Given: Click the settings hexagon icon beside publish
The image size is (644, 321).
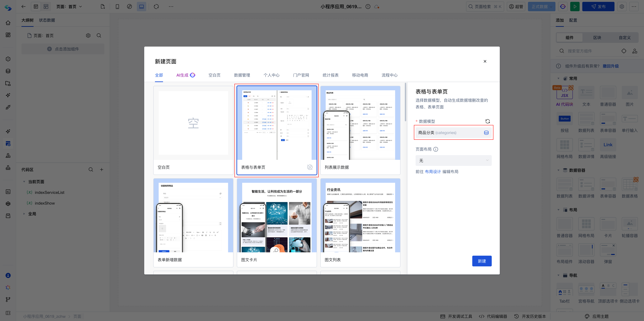Looking at the screenshot, I should [622, 7].
